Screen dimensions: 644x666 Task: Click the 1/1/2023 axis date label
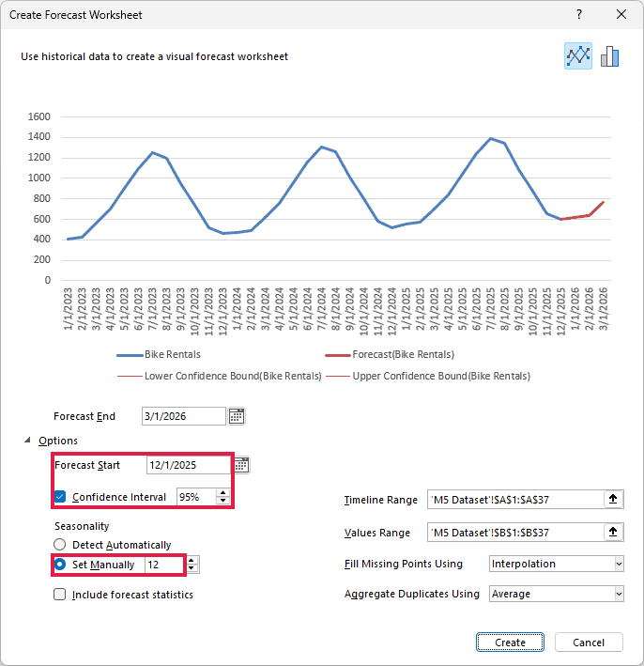pyautogui.click(x=68, y=308)
